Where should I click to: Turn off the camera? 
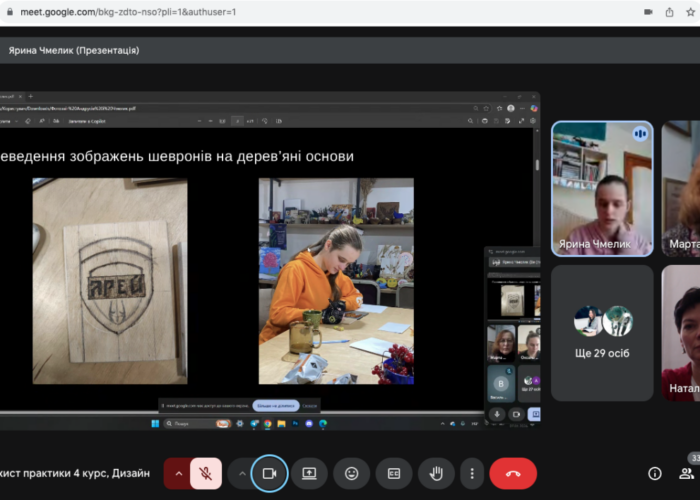269,473
